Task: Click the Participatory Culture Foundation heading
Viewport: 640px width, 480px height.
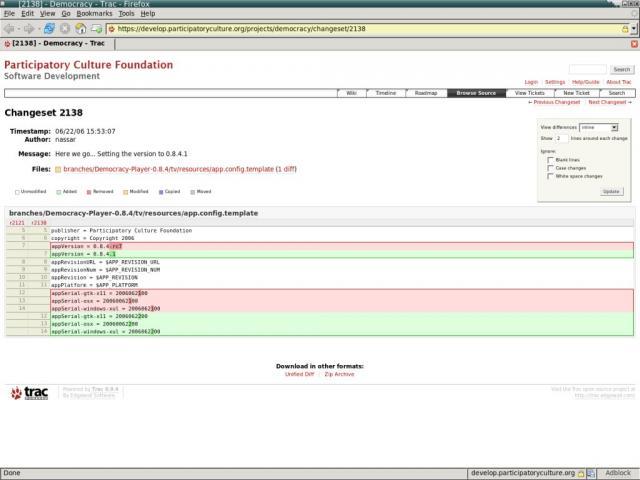Action: click(x=89, y=65)
